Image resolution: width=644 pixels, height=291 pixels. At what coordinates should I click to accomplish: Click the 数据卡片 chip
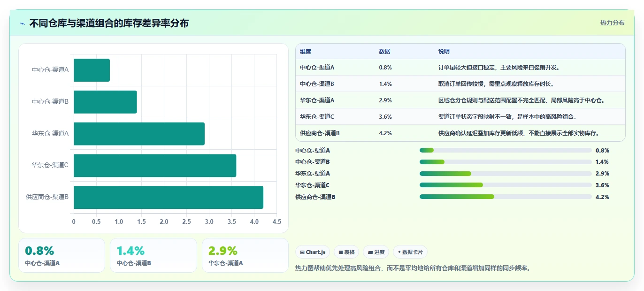point(410,252)
